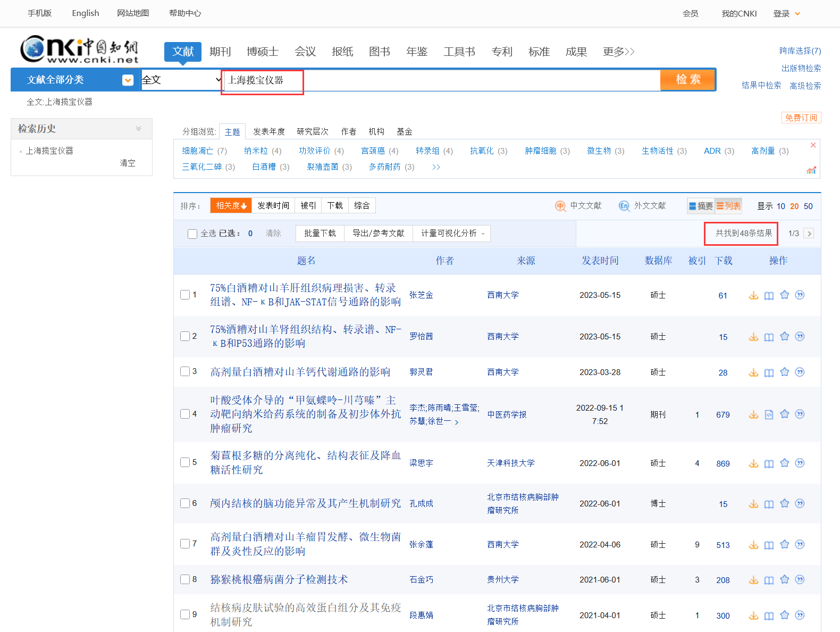Cite the paper by 孔成成
840x632 pixels.
tap(800, 503)
